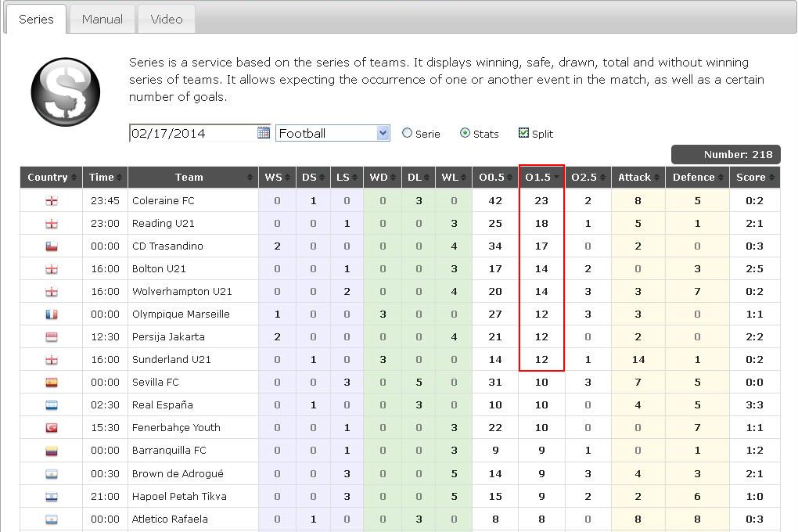Click the Indonesia flag beside Persija Jakarta
The height and width of the screenshot is (532, 798).
click(52, 337)
